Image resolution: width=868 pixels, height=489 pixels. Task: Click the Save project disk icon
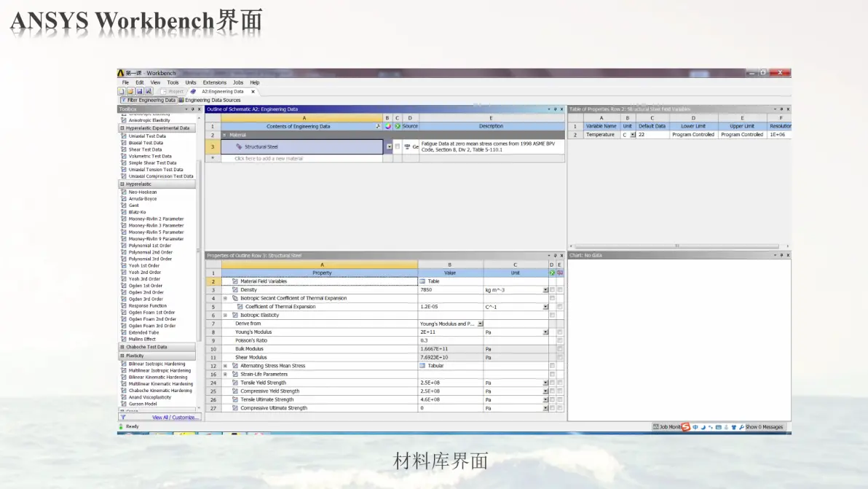coord(140,91)
